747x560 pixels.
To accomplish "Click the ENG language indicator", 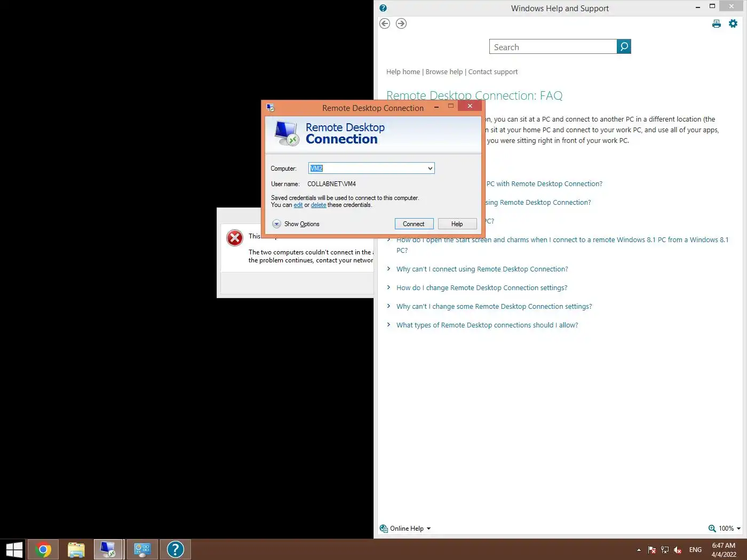I will 695,550.
